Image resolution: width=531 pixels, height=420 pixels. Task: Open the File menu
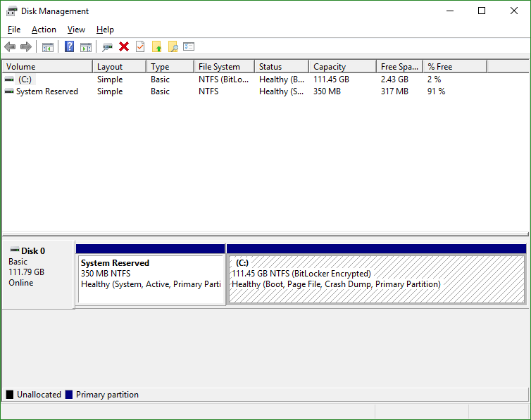(x=14, y=30)
